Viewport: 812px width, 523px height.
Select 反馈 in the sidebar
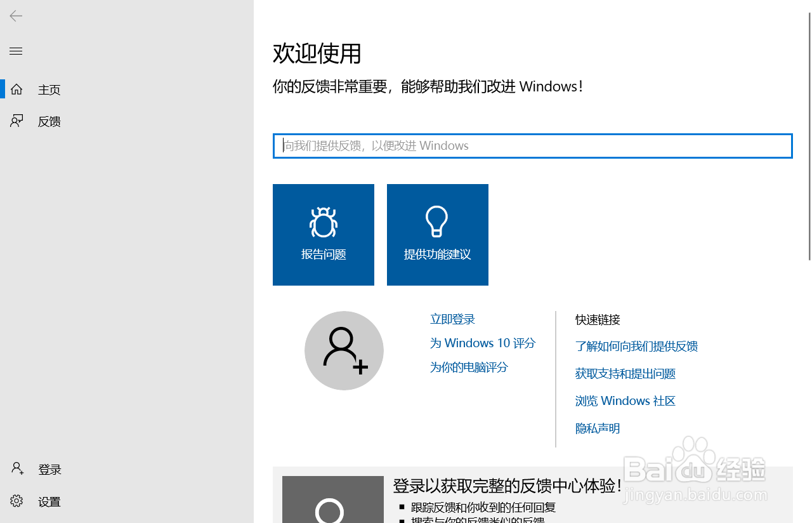(49, 122)
